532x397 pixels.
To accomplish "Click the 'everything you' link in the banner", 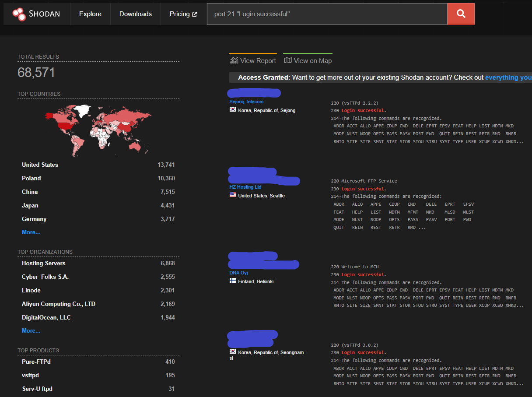I will 508,77.
